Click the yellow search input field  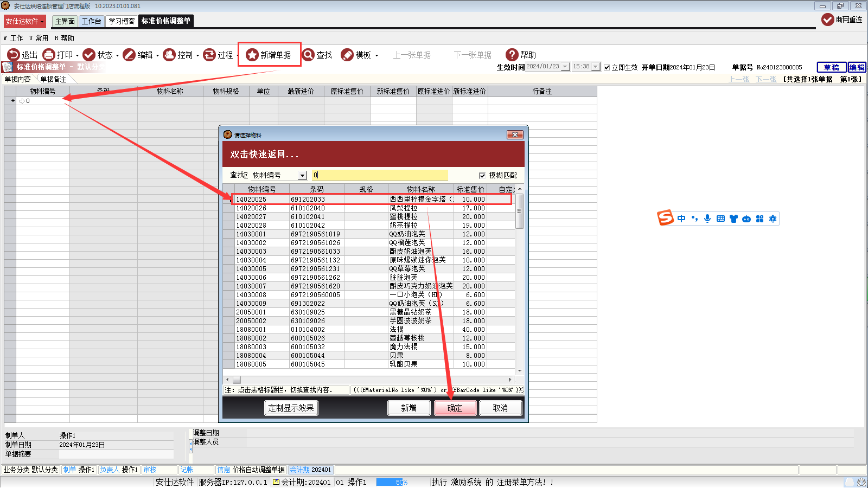click(380, 175)
